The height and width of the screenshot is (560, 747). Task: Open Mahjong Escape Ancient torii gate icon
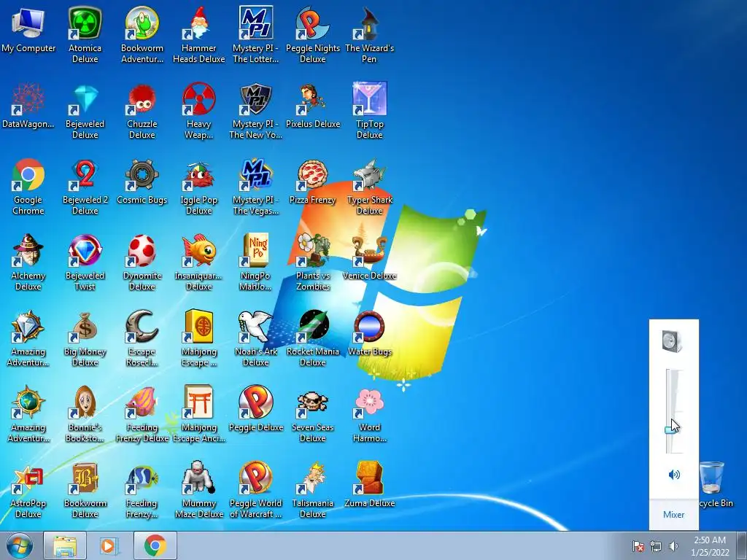pyautogui.click(x=198, y=414)
